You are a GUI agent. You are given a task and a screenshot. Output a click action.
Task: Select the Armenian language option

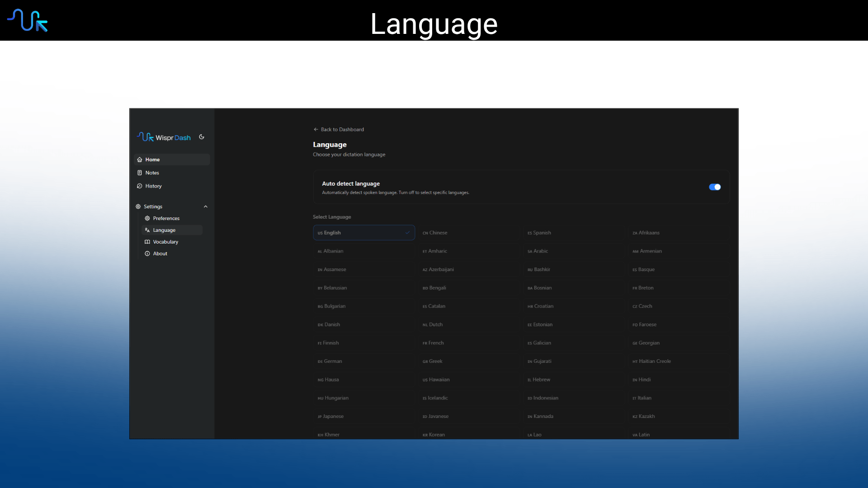679,251
